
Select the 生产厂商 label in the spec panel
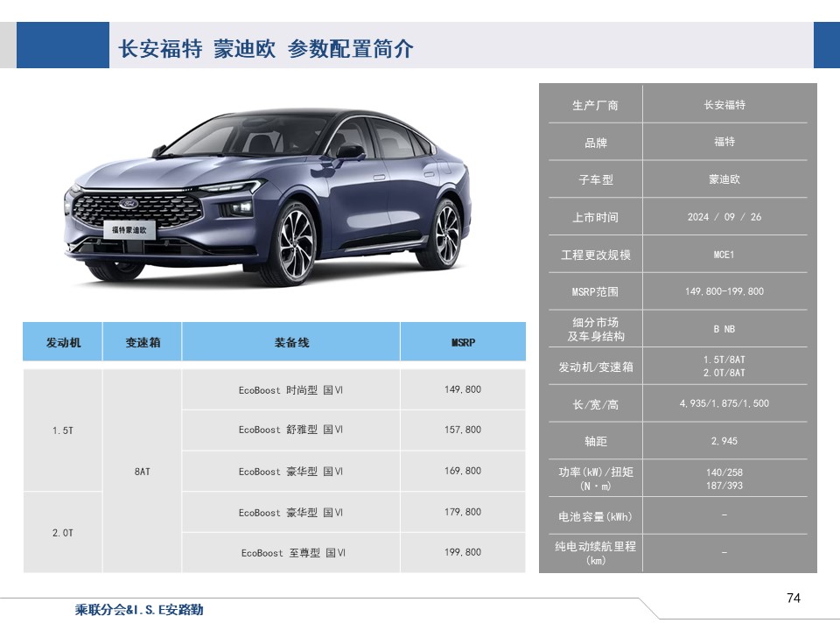[595, 105]
